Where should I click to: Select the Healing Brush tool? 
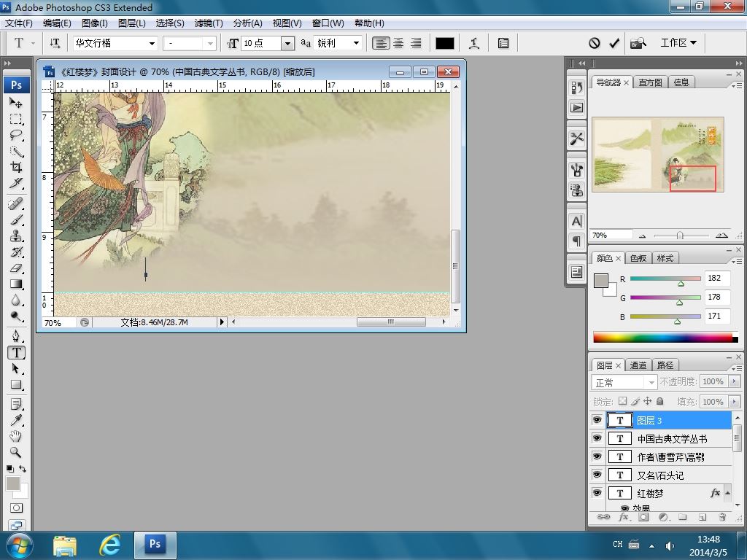pos(16,204)
